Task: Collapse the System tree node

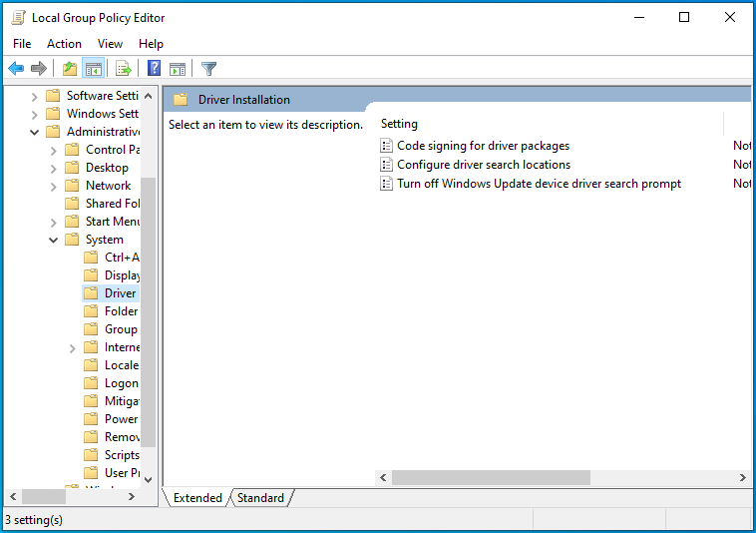Action: tap(54, 240)
